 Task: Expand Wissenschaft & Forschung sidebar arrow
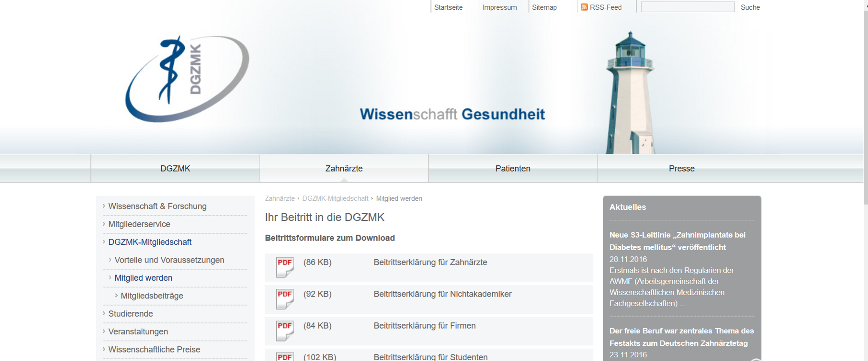[x=104, y=206]
